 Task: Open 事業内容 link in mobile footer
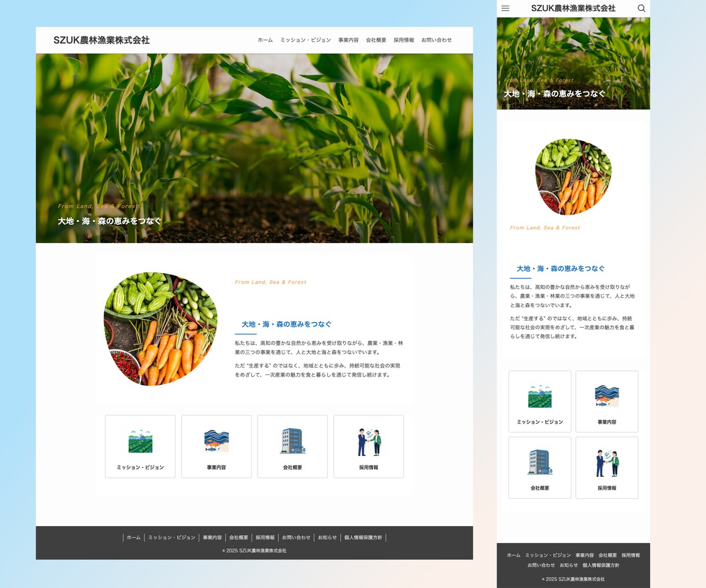(584, 556)
